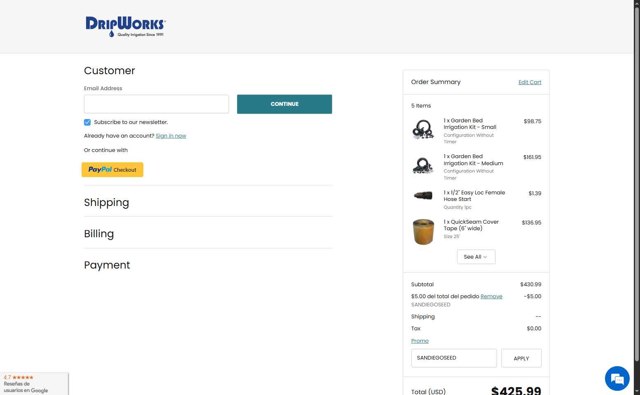Click the '1 x QuickSeam Cover Tape' item name

tap(471, 225)
